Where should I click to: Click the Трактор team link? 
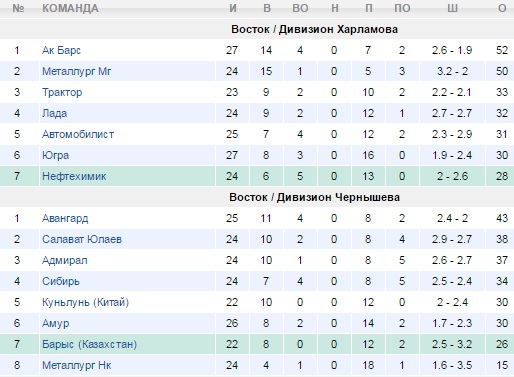pyautogui.click(x=62, y=92)
